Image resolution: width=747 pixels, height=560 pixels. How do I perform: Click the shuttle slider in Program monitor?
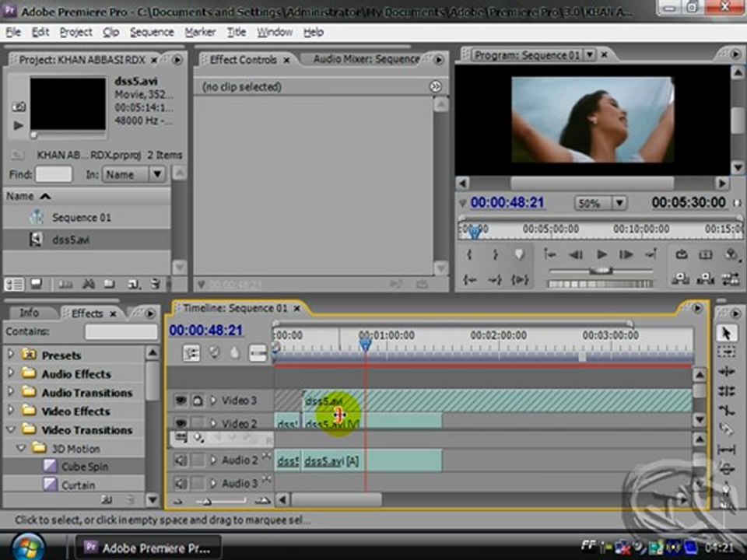click(x=601, y=271)
